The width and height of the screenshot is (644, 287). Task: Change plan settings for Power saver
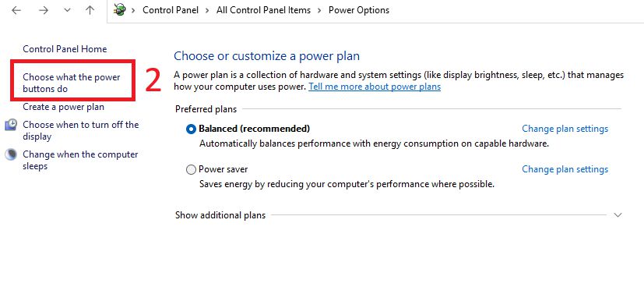(x=565, y=169)
